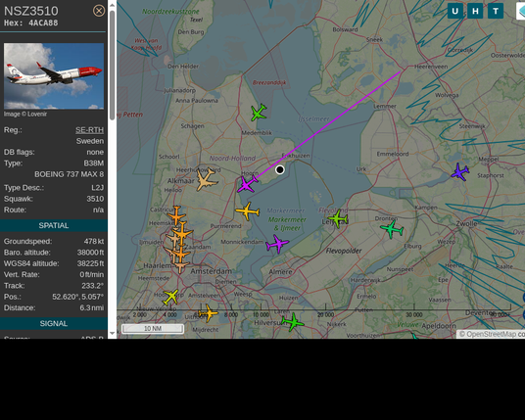Click the Norwegian aircraft photo thumbnail
The width and height of the screenshot is (525, 420).
(54, 76)
